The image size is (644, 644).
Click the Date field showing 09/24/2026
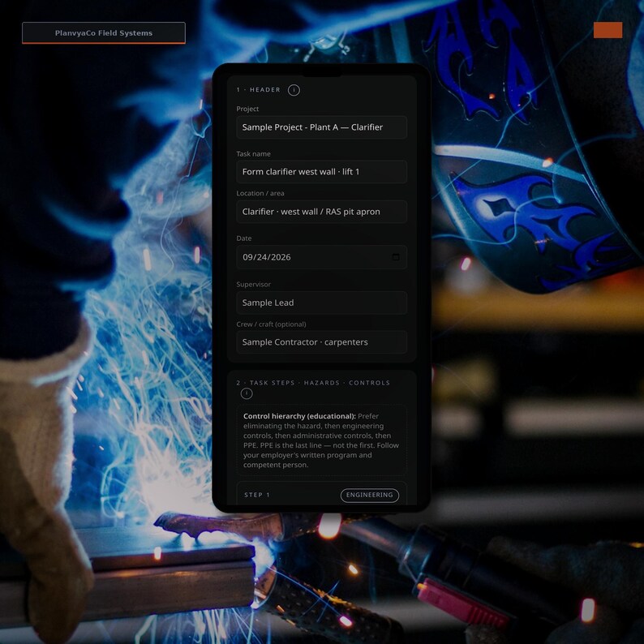pyautogui.click(x=321, y=257)
